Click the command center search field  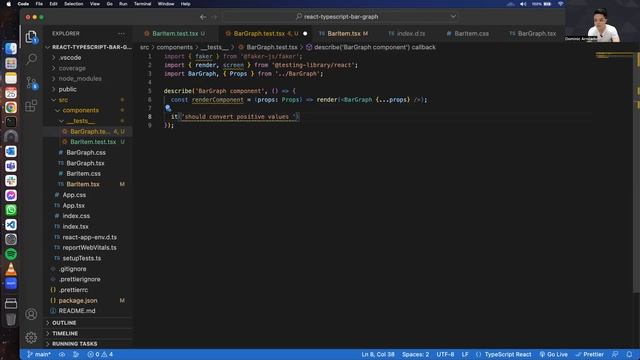[340, 17]
